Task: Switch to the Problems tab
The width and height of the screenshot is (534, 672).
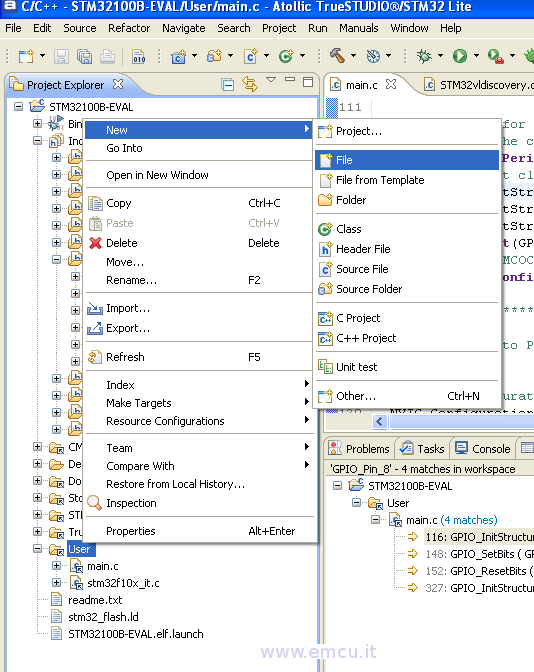Action: 359,448
